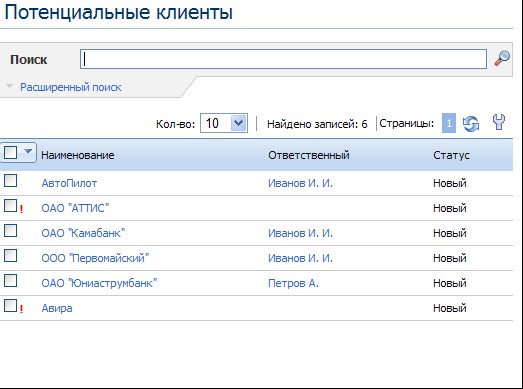Sort by the Ответственный column header
Image resolution: width=523 pixels, height=389 pixels.
309,155
